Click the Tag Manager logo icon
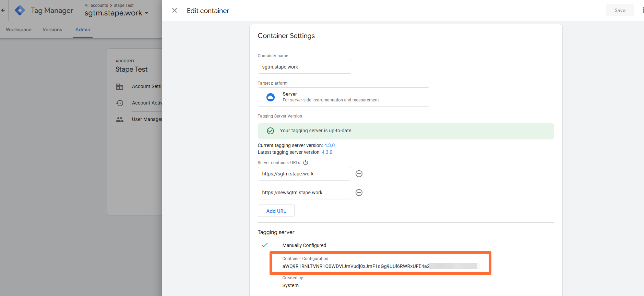 pyautogui.click(x=20, y=10)
